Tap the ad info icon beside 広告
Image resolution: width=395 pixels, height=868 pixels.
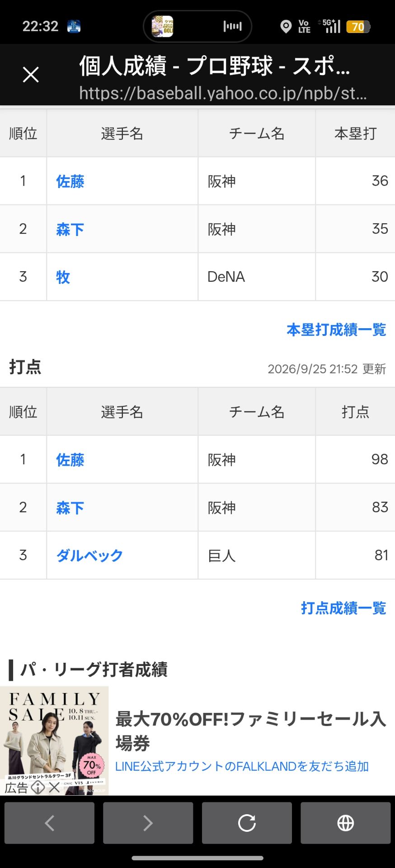click(38, 788)
